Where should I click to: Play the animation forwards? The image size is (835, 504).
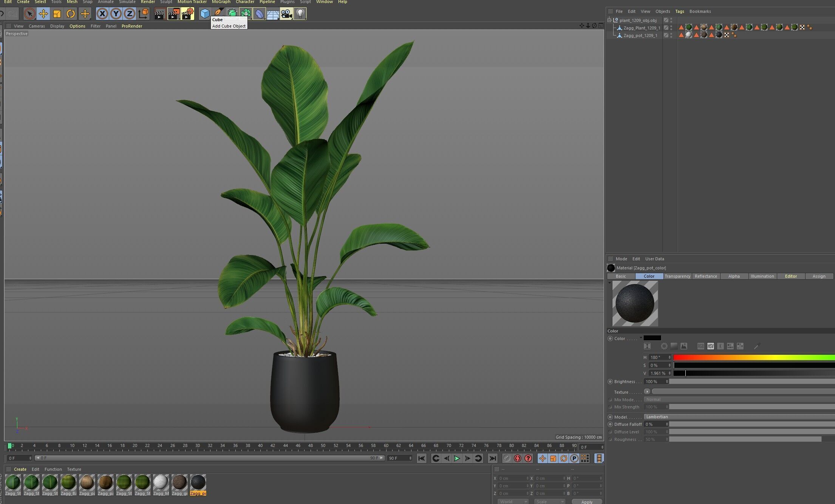click(x=457, y=458)
